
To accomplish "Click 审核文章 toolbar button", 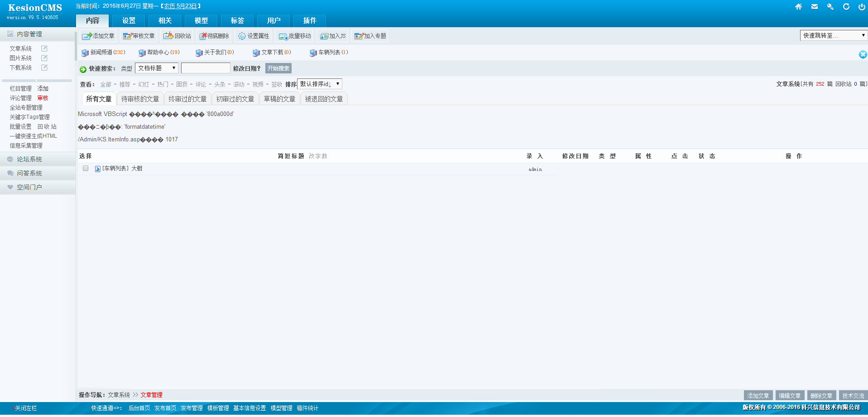I will [139, 36].
